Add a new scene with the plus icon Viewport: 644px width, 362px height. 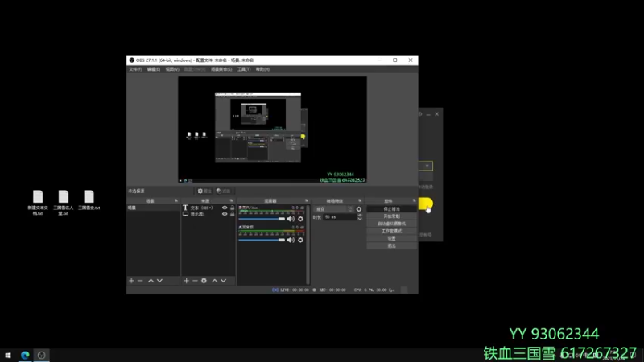click(131, 281)
